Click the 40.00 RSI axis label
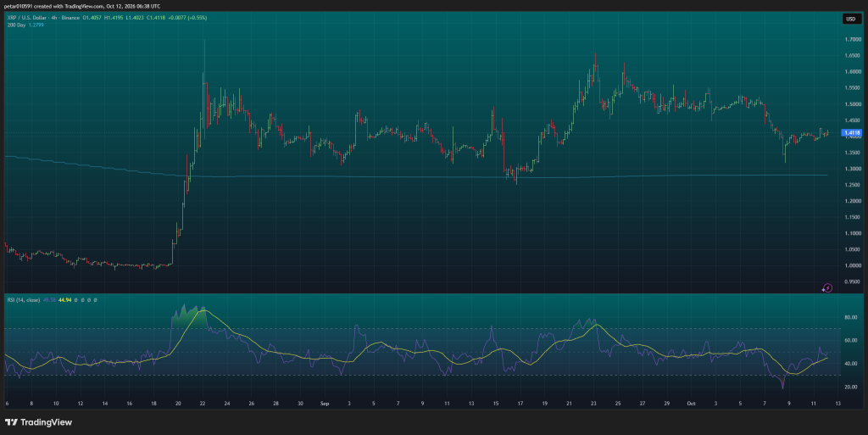This screenshot has width=868, height=435. click(x=851, y=364)
